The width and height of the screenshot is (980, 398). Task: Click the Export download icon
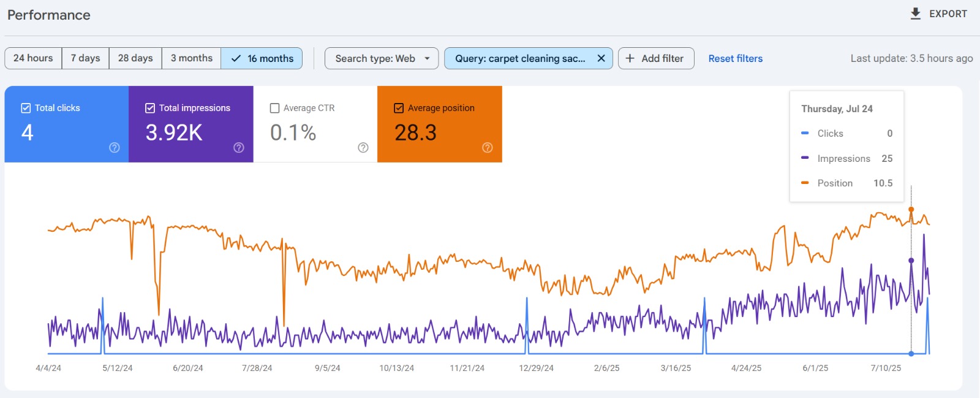916,13
